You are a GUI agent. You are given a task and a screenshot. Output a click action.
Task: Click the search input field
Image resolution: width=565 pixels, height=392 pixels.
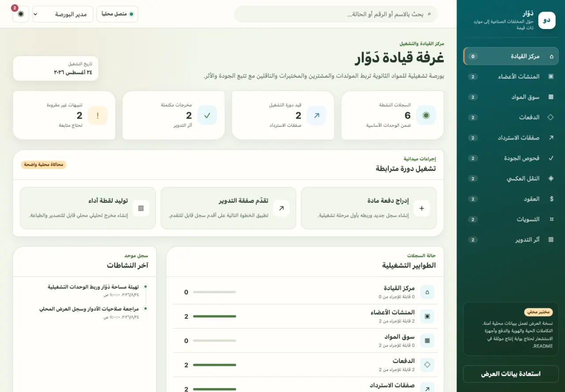336,14
